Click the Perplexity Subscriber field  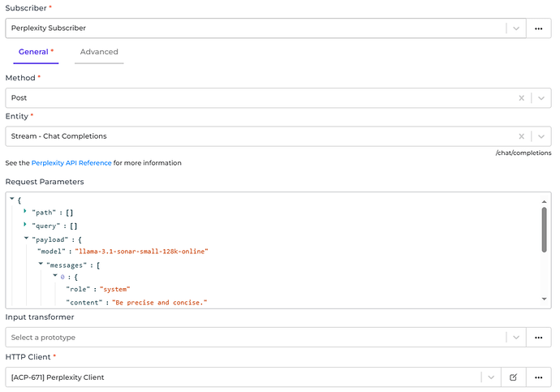tap(265, 28)
